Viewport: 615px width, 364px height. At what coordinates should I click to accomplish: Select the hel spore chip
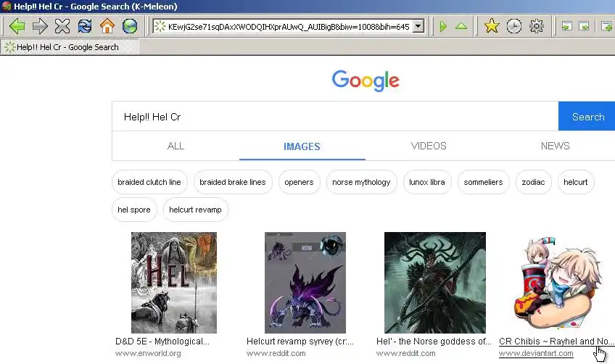(134, 210)
